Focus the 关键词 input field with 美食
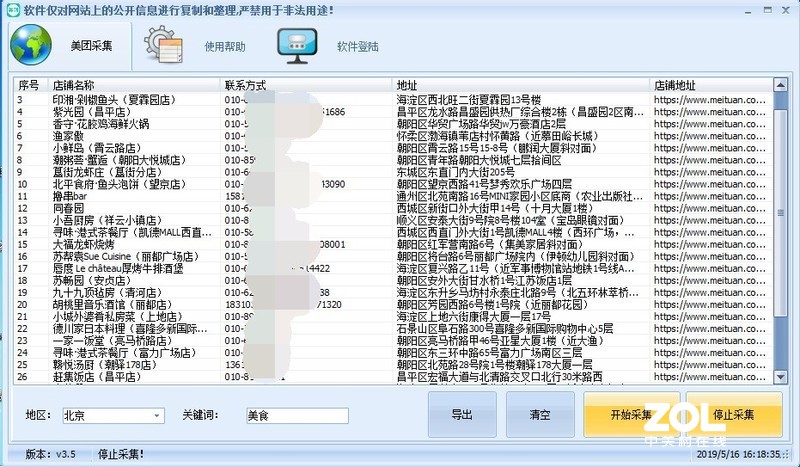 297,416
